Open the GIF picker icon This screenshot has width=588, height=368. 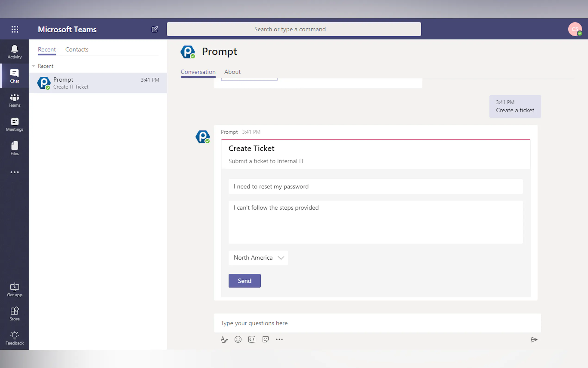click(252, 339)
